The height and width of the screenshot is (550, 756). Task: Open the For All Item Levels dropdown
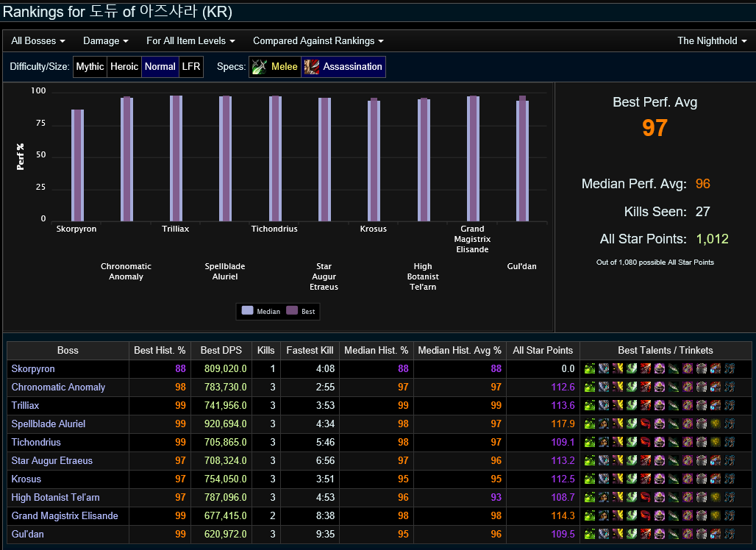(x=190, y=41)
